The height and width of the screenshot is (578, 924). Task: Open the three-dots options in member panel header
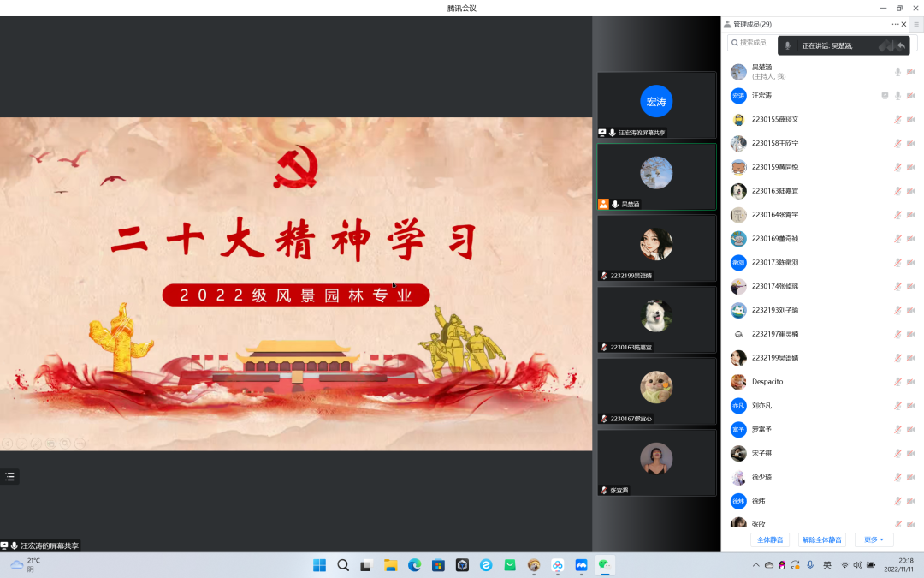[x=895, y=25]
